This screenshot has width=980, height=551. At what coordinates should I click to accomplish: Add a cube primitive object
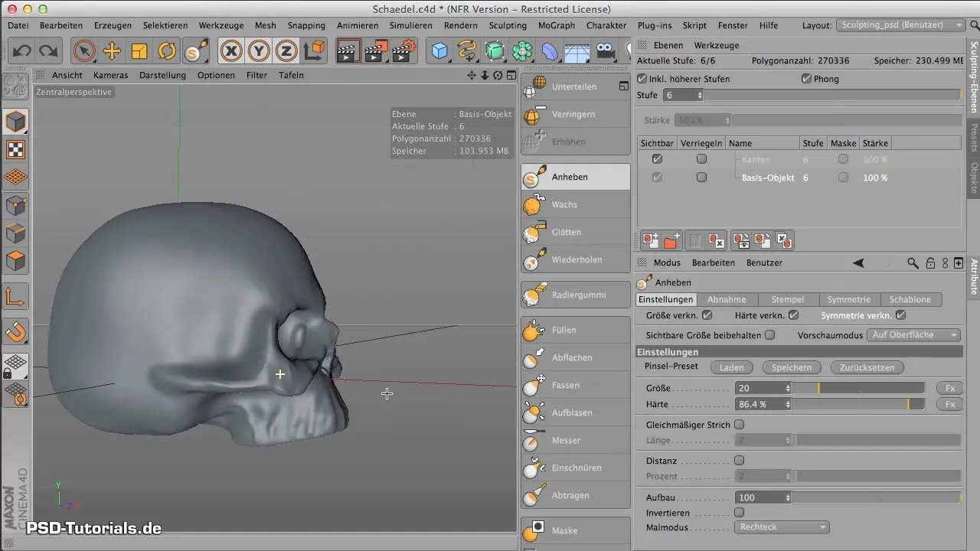[x=439, y=51]
